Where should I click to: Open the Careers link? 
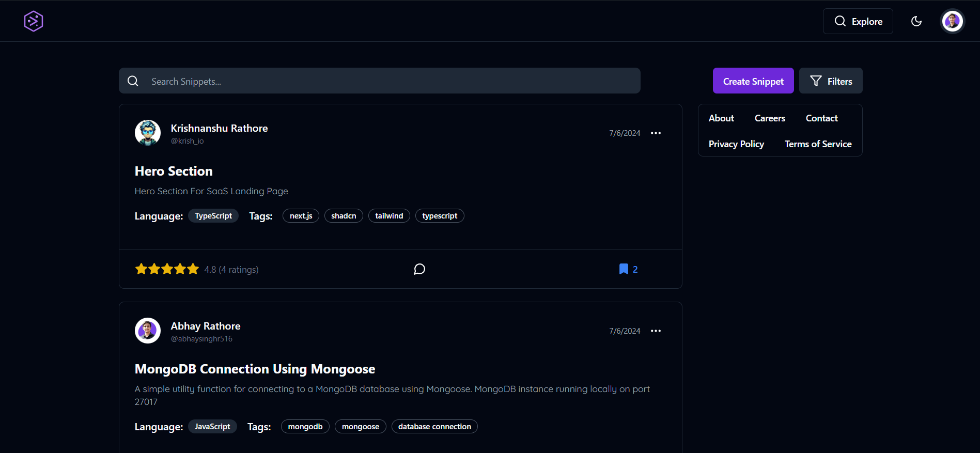[x=770, y=118]
